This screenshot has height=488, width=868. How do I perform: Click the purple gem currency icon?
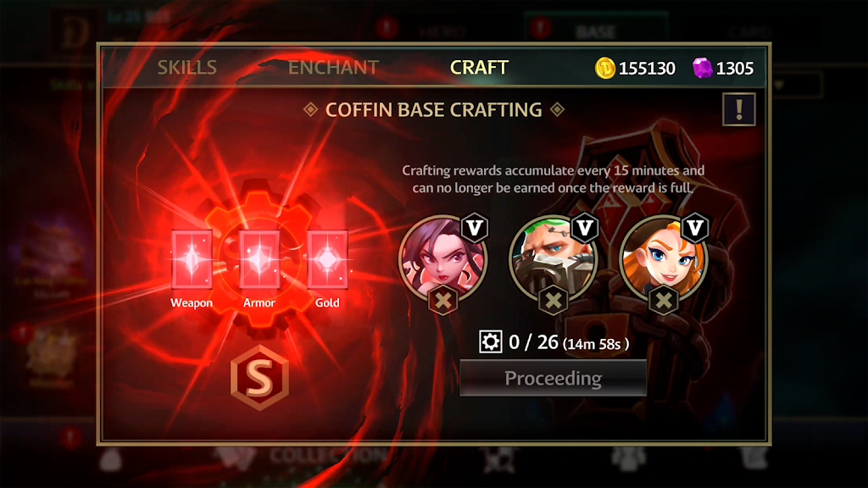pyautogui.click(x=703, y=68)
